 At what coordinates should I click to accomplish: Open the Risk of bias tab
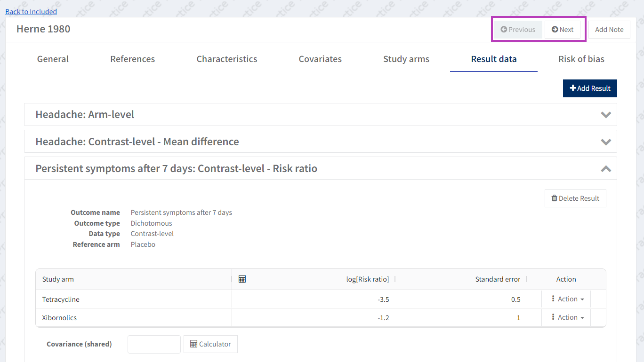(x=581, y=59)
